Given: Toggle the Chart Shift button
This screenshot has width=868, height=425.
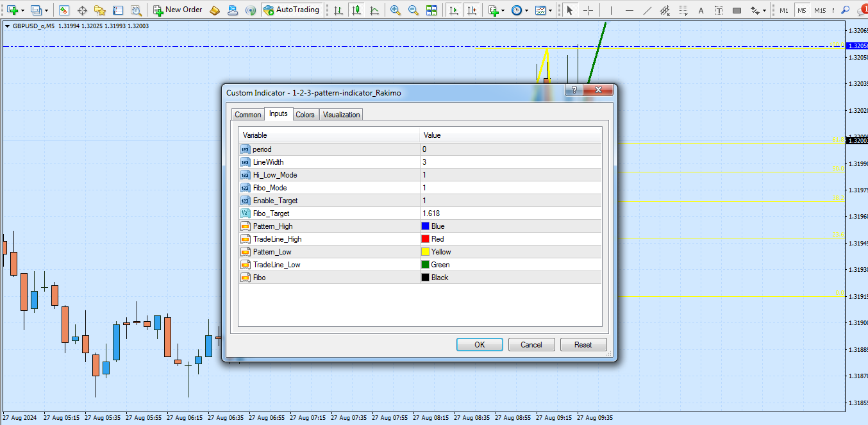Looking at the screenshot, I should click(472, 10).
